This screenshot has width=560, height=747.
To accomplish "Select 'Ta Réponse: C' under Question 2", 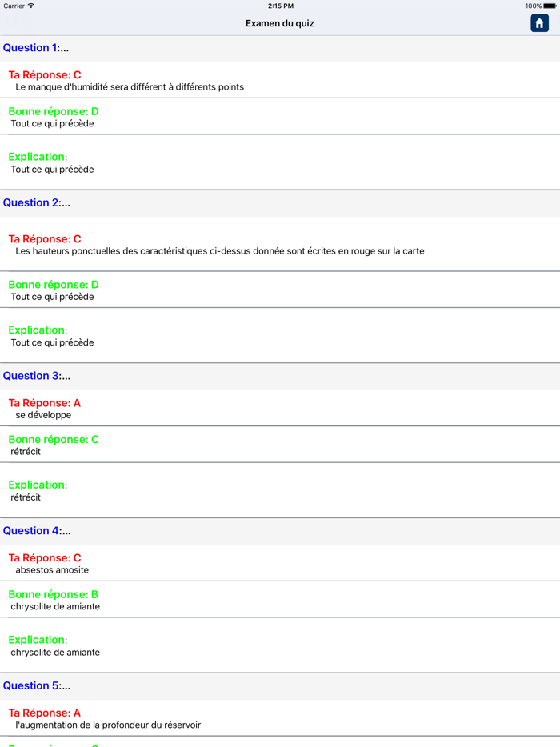I will point(45,238).
